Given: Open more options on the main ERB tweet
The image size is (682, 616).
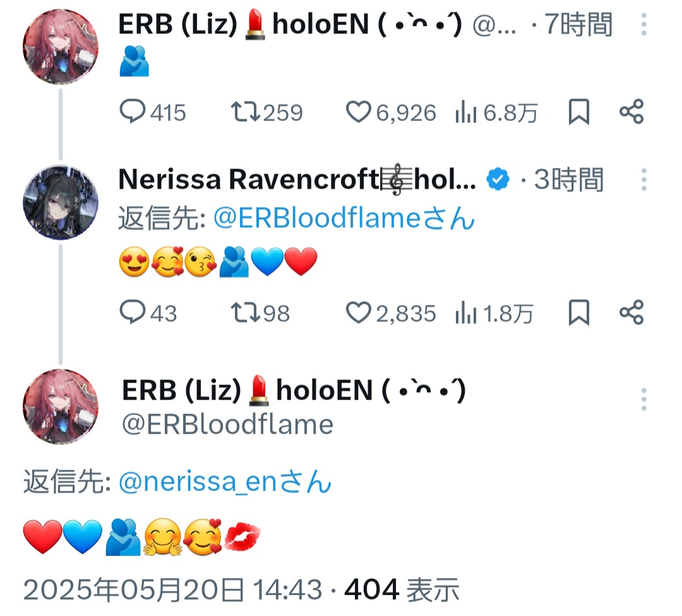Looking at the screenshot, I should pos(644,399).
